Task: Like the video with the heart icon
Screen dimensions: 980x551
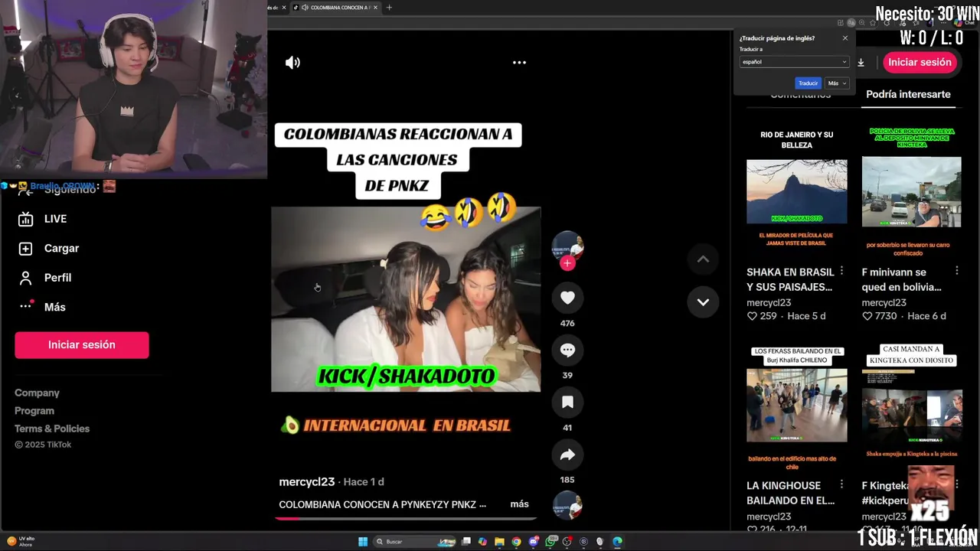Action: pos(567,298)
